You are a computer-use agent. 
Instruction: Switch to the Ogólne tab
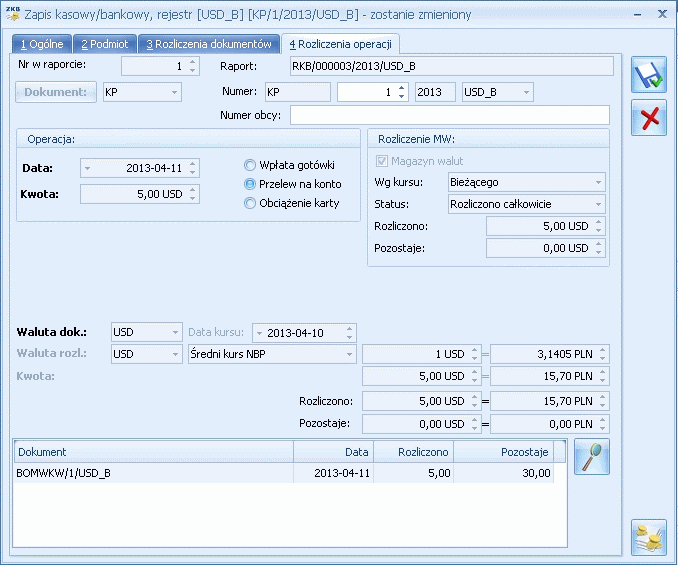pos(43,45)
